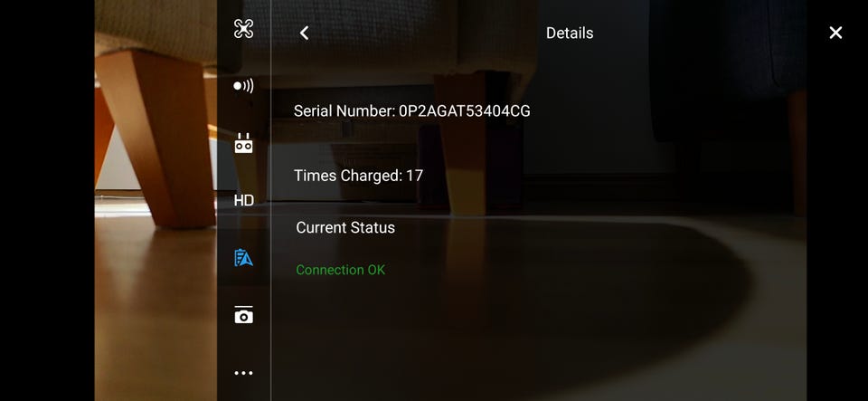Open the remote controller settings icon
Viewport: 868px width, 401px height.
tap(243, 143)
